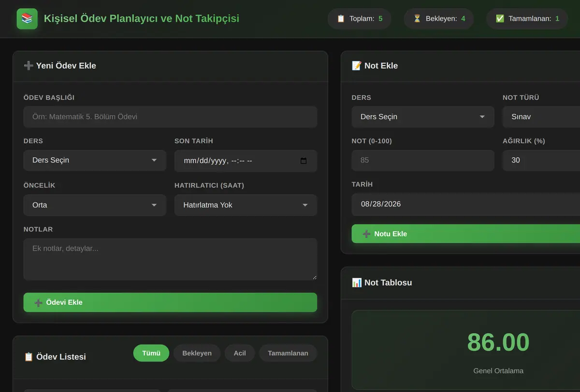This screenshot has height=392, width=580.
Task: Open the Öncelik dropdown showing Orta
Action: click(x=95, y=205)
